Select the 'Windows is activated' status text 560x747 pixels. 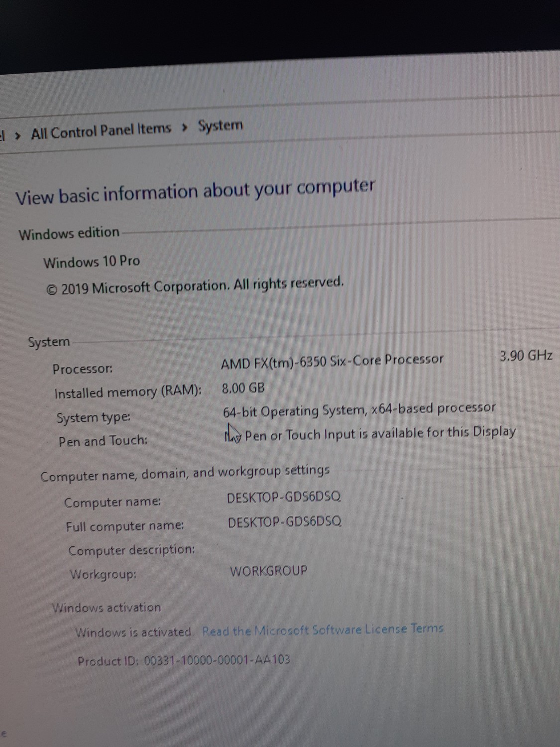click(x=133, y=632)
